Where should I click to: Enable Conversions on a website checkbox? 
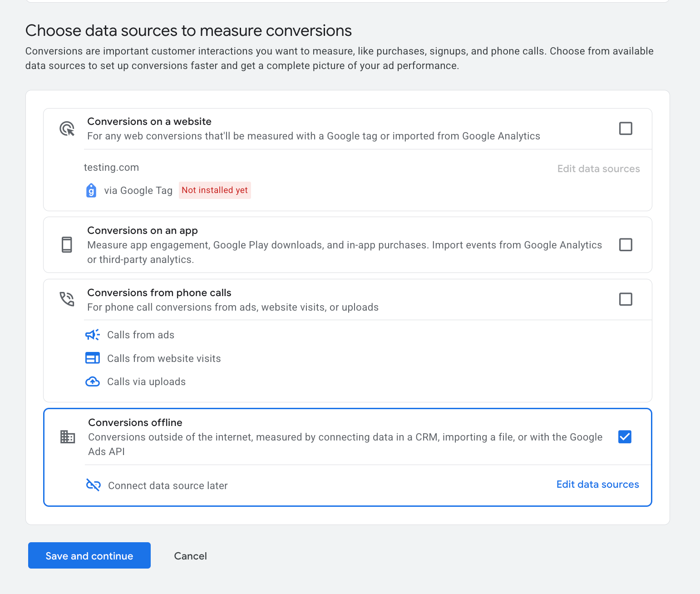point(626,129)
